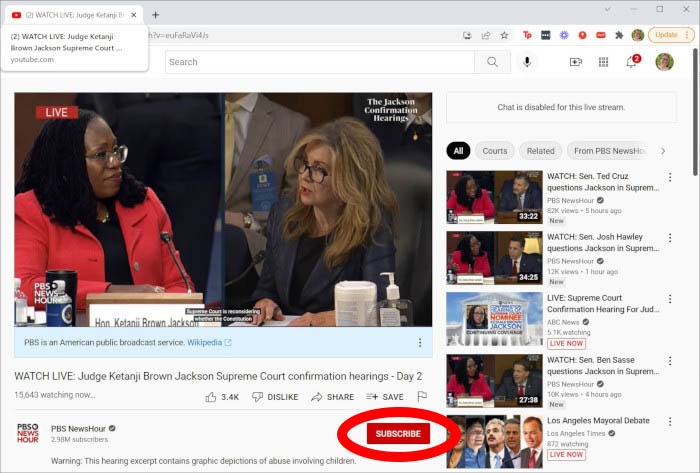Image resolution: width=700 pixels, height=473 pixels.
Task: Open the YouTube apps grid
Action: [604, 62]
